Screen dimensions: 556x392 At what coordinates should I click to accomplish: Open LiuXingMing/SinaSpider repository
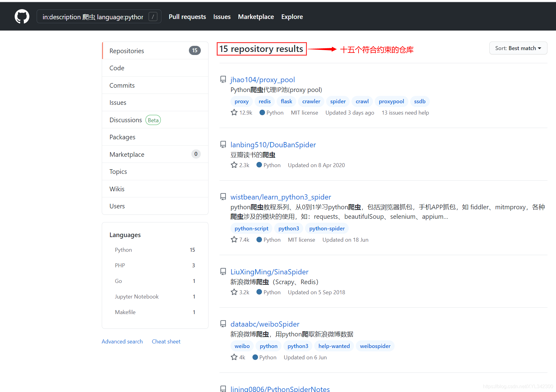[269, 272]
